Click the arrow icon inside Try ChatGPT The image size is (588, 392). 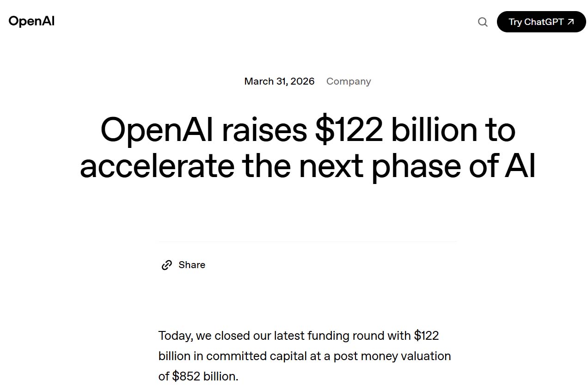click(x=570, y=22)
